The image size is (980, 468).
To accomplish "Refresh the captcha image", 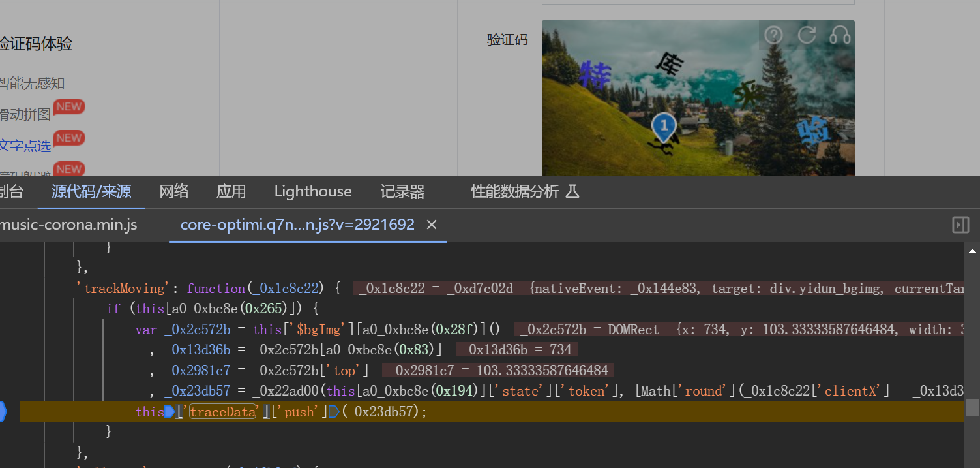I will click(x=807, y=35).
